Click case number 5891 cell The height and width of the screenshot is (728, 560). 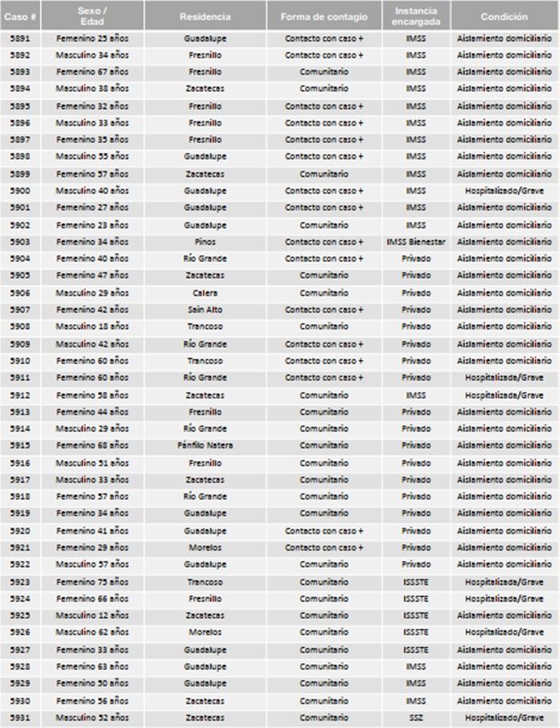pyautogui.click(x=20, y=38)
